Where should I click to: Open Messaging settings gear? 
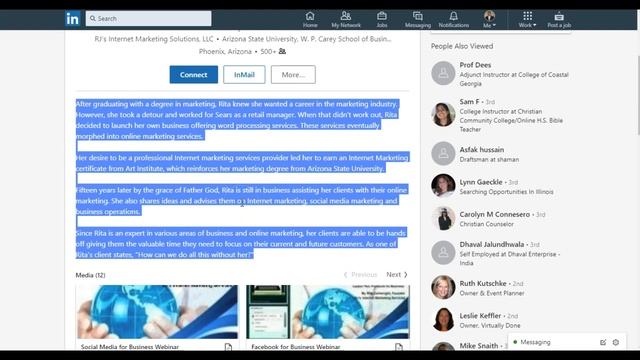point(616,342)
